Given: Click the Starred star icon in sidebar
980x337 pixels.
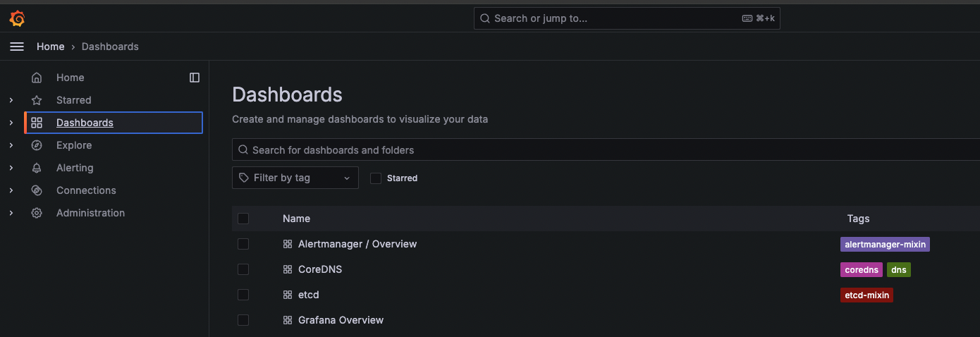Looking at the screenshot, I should coord(37,100).
